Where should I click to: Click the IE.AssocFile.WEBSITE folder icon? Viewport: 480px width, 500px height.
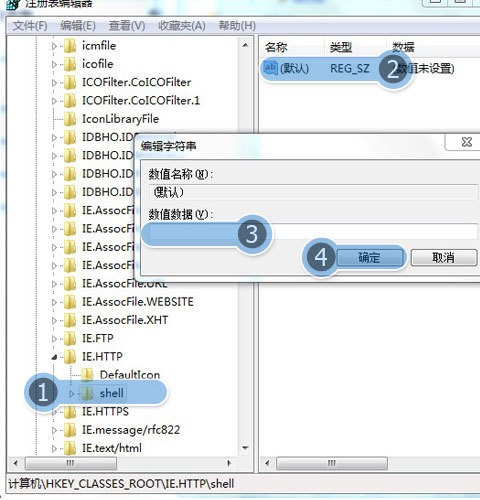(x=70, y=302)
